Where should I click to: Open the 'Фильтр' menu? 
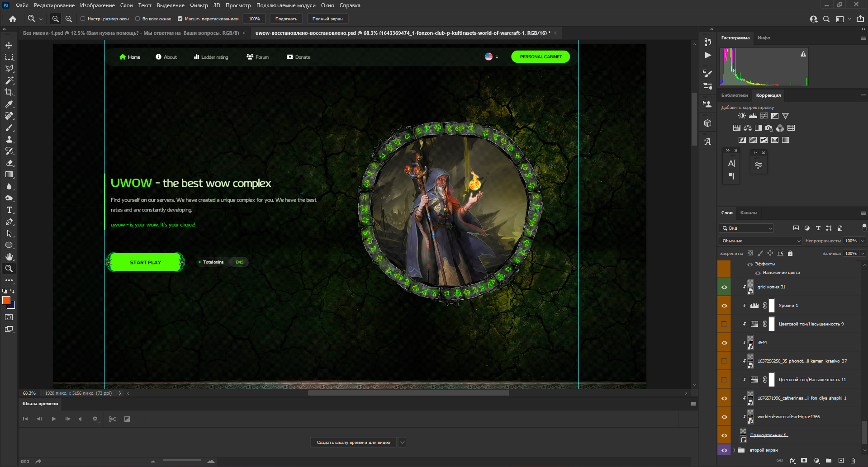coord(199,5)
